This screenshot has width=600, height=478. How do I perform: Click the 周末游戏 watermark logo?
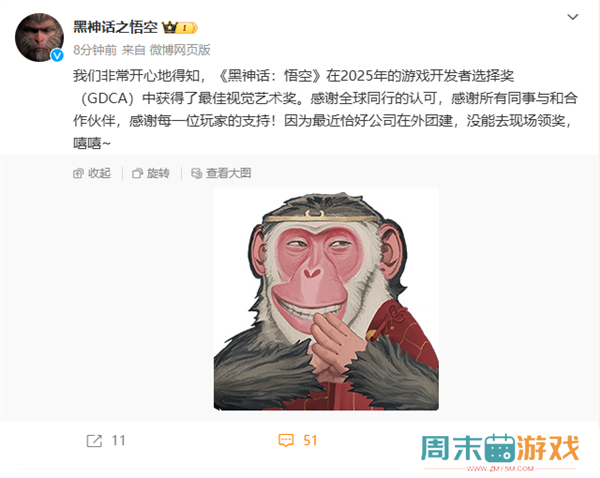pos(500,452)
